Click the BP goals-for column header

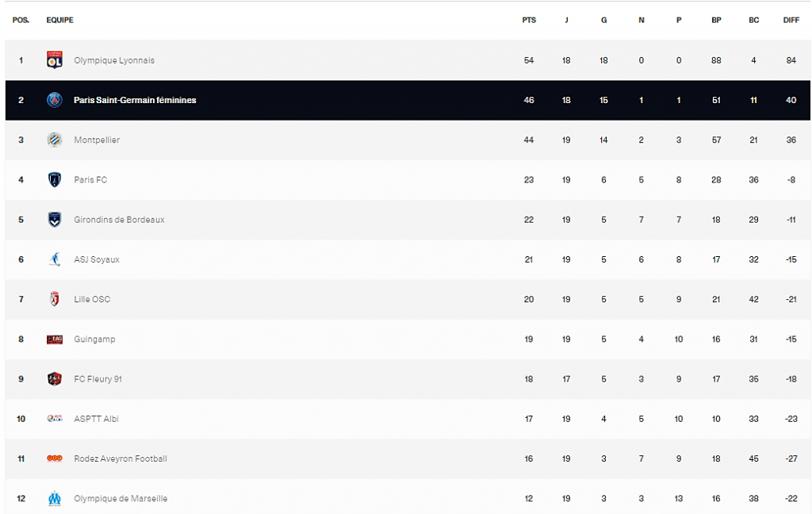716,20
